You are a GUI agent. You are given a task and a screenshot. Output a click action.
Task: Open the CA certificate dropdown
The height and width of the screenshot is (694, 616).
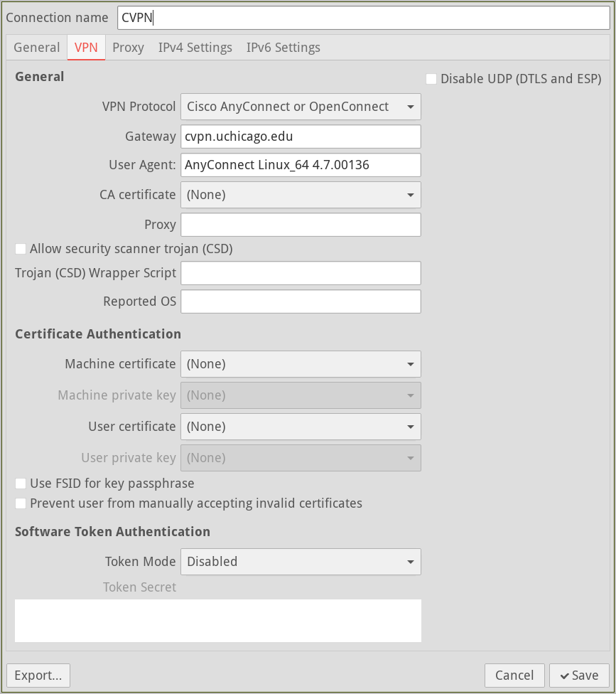301,195
